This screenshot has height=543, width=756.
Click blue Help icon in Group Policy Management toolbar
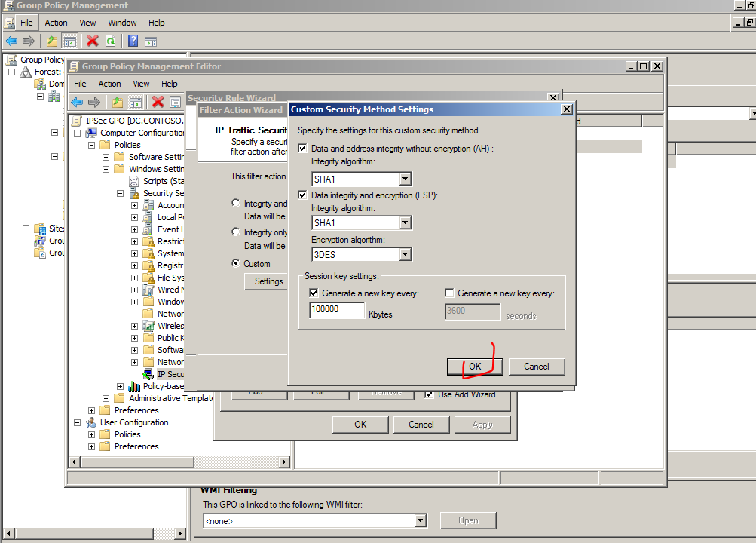133,41
